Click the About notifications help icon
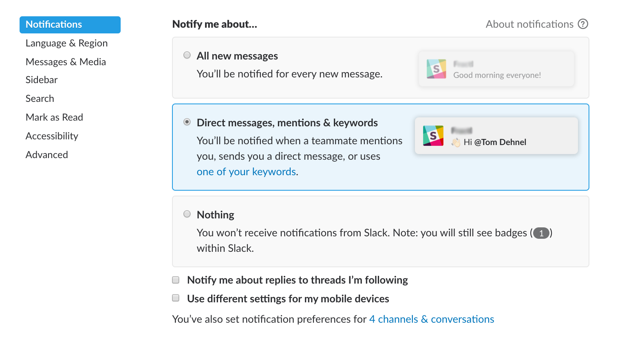This screenshot has height=339, width=644. point(583,24)
